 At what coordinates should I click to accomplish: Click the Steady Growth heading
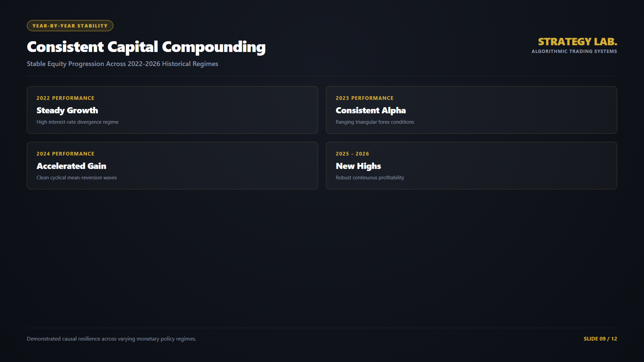coord(67,110)
